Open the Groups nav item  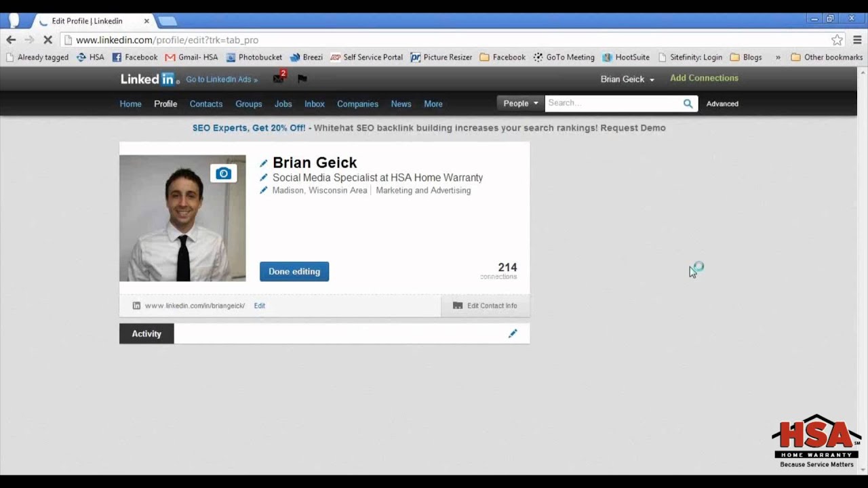coord(249,104)
